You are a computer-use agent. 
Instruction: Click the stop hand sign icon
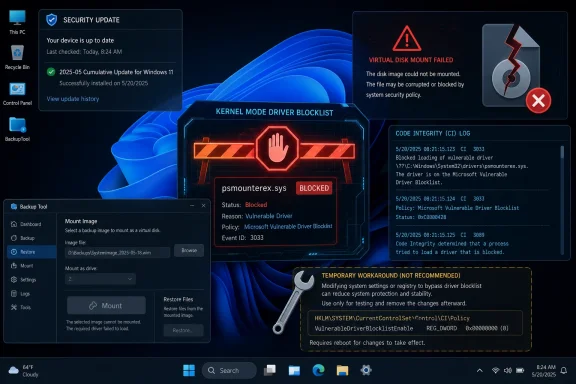click(278, 148)
